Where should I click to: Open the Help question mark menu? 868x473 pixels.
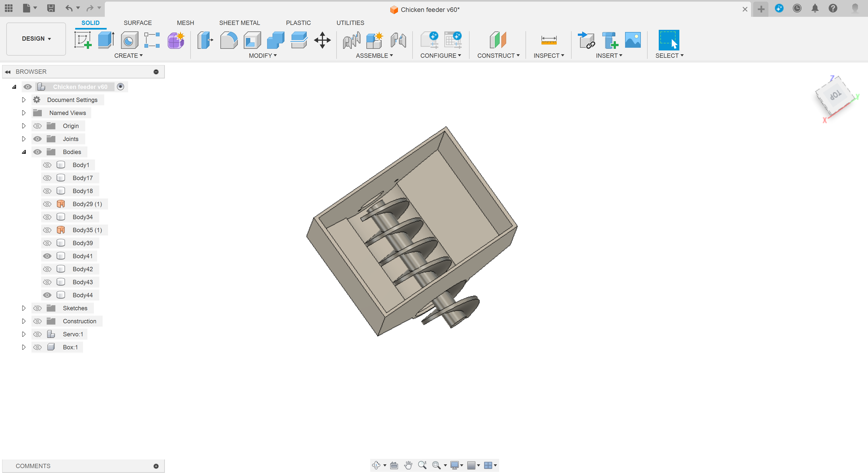[833, 8]
